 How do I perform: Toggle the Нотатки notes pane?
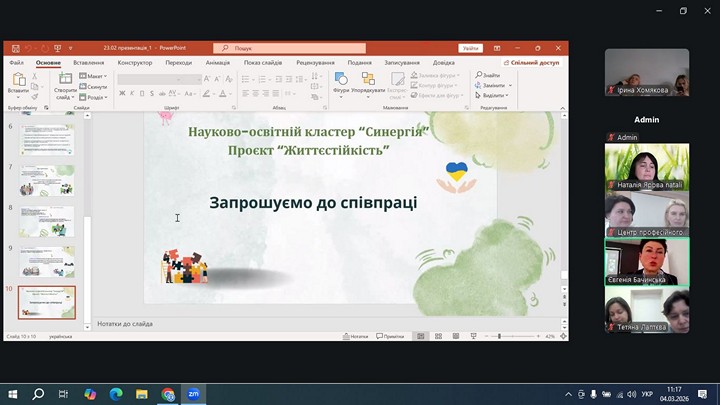[355, 336]
